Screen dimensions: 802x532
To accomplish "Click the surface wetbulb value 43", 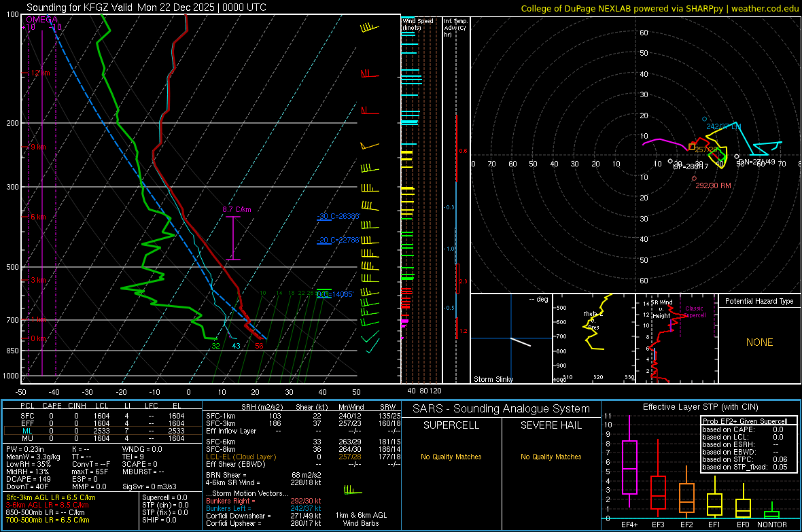I will (x=237, y=346).
